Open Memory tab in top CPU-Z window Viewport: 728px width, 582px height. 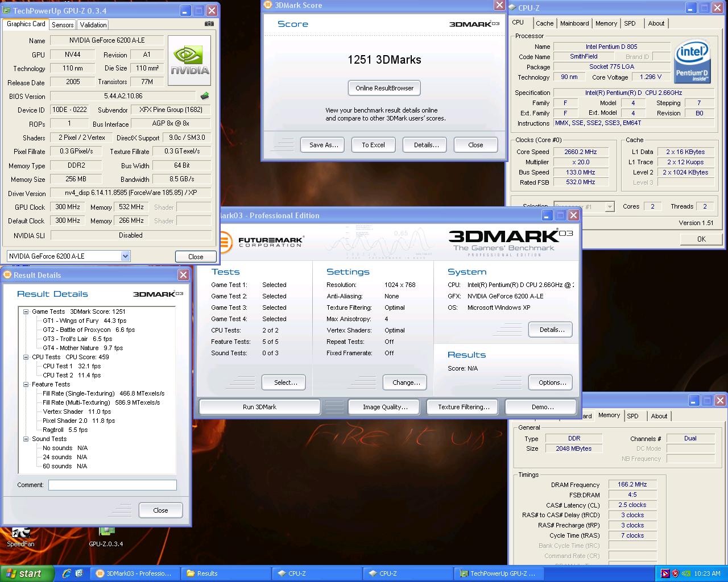pos(606,23)
